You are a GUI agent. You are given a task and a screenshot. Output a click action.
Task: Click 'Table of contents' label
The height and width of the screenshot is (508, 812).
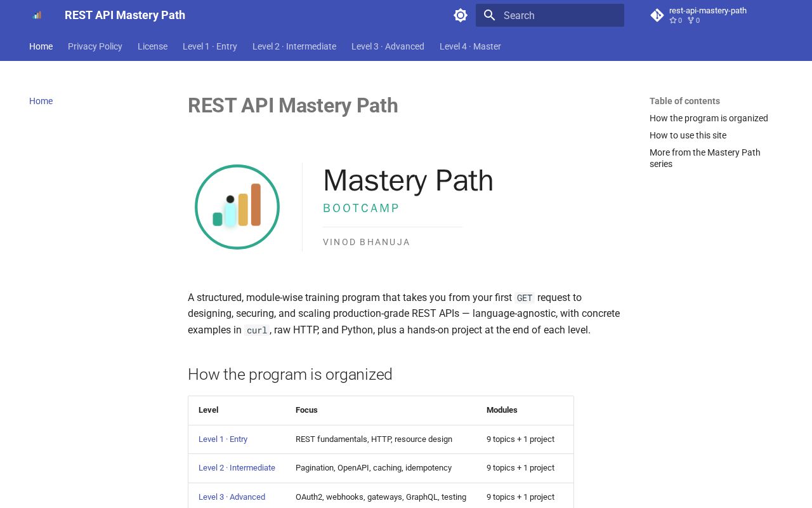(684, 101)
